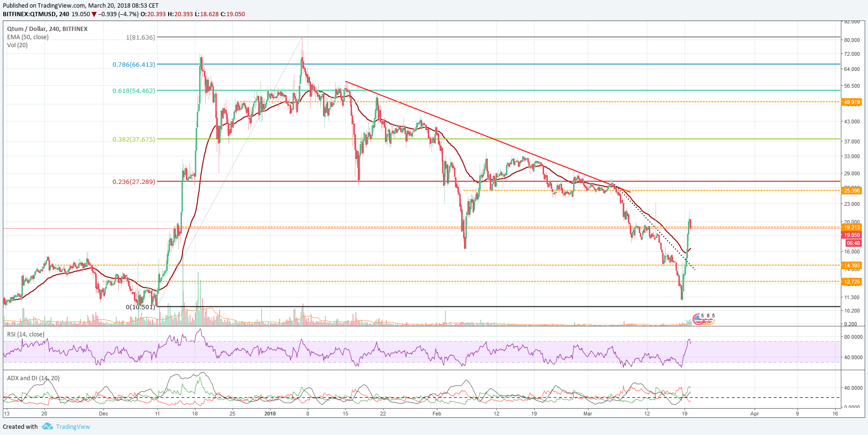Click the 40.0000 tick on the ADX axis
Screen dimensions: 868x435
[853, 388]
